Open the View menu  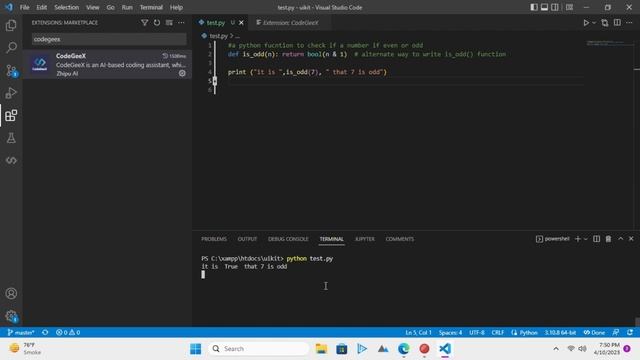tap(93, 7)
